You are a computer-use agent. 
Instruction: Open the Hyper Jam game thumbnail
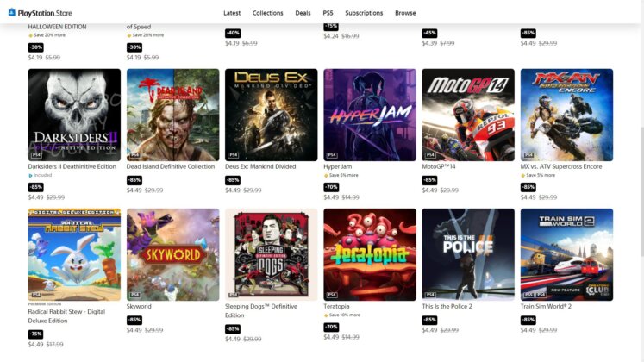click(370, 115)
